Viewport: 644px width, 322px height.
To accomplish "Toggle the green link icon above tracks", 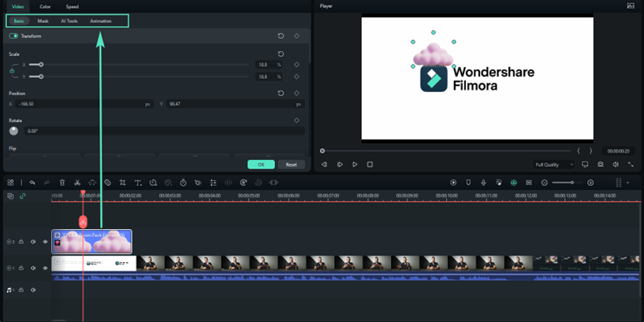I will coord(23,196).
